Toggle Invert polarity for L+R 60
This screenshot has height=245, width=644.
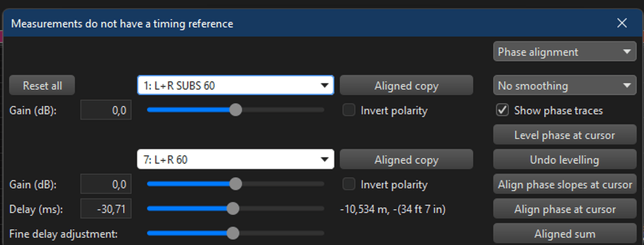[x=349, y=184]
